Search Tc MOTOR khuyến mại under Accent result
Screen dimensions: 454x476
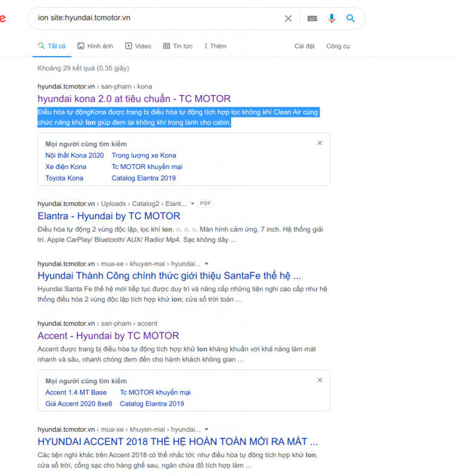[155, 392]
